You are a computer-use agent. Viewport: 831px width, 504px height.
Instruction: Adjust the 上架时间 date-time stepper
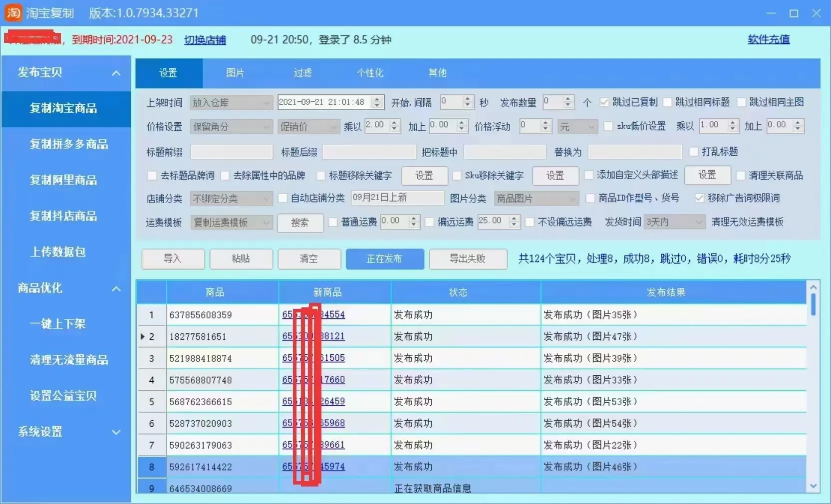[377, 102]
